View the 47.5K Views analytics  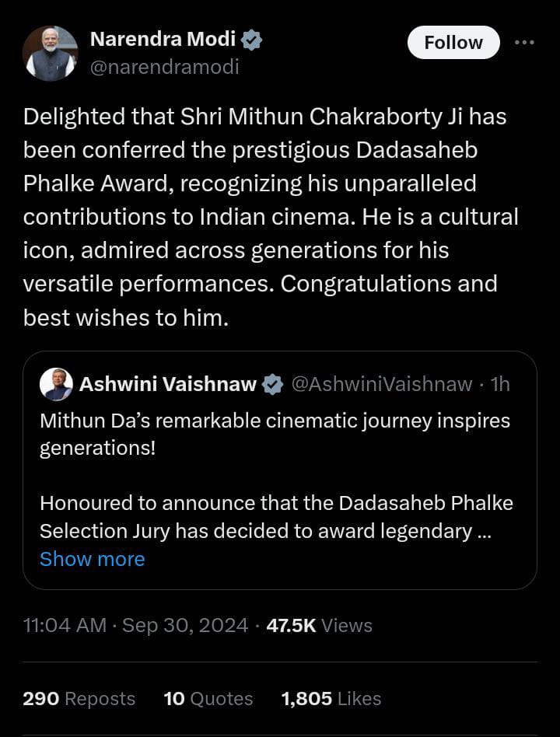(x=319, y=625)
